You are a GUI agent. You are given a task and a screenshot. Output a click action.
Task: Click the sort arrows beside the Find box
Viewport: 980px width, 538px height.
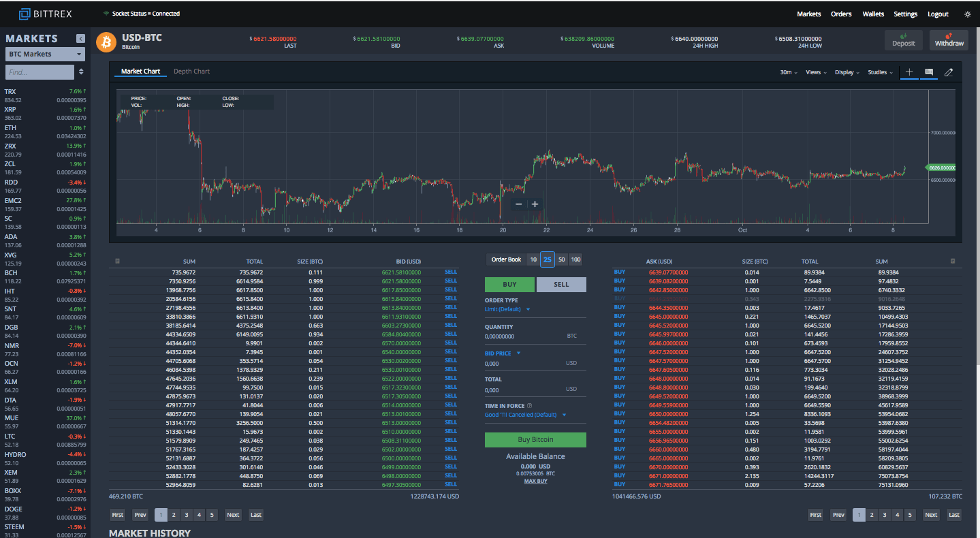click(x=80, y=72)
